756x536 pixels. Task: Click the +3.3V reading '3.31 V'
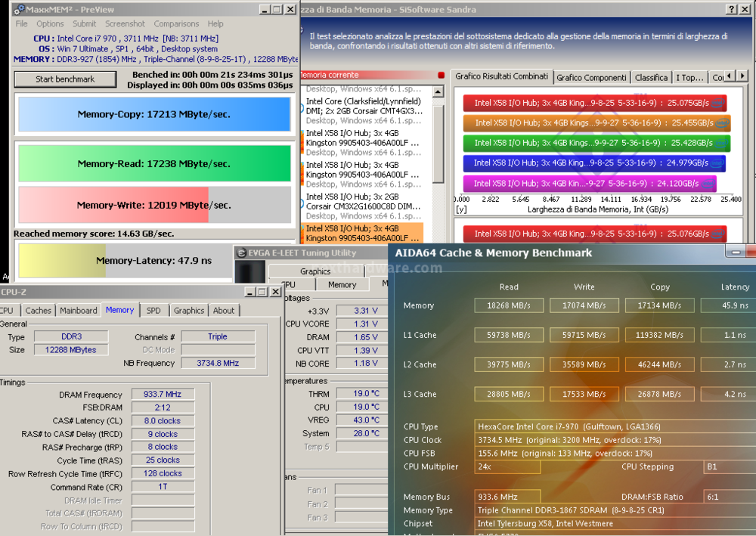coord(363,311)
